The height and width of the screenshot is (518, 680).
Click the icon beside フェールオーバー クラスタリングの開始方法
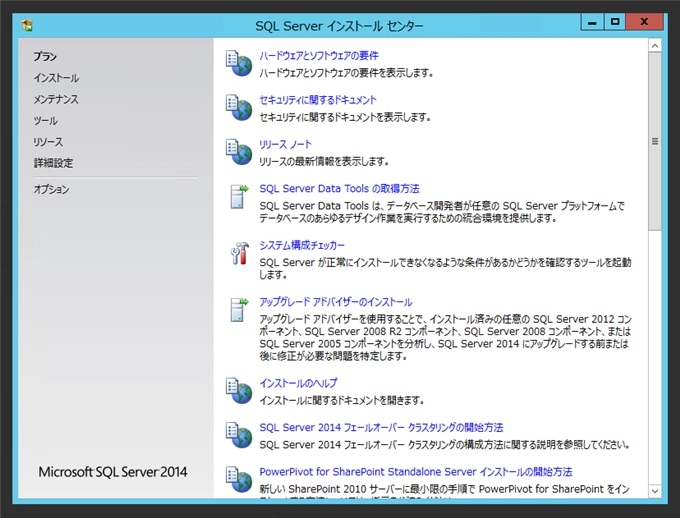(239, 435)
